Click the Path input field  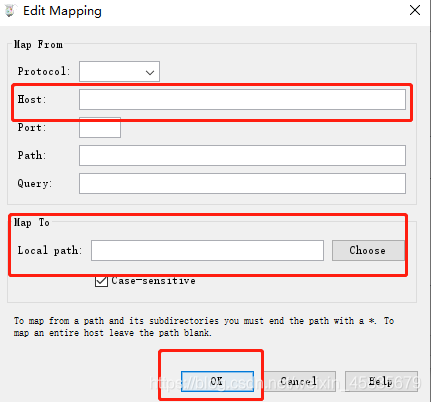(x=242, y=155)
